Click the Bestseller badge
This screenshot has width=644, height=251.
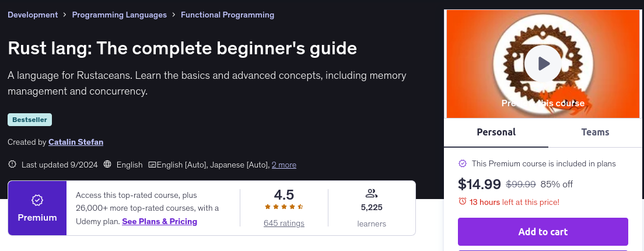pos(30,120)
